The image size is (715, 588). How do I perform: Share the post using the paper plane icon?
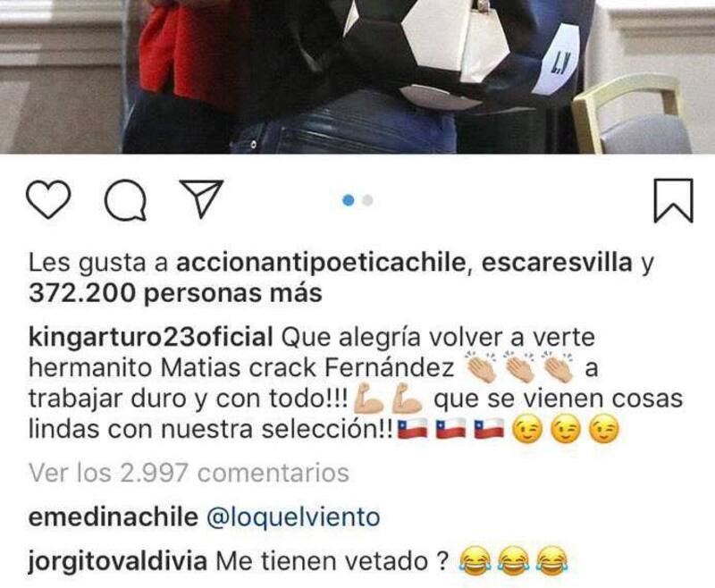click(x=201, y=197)
